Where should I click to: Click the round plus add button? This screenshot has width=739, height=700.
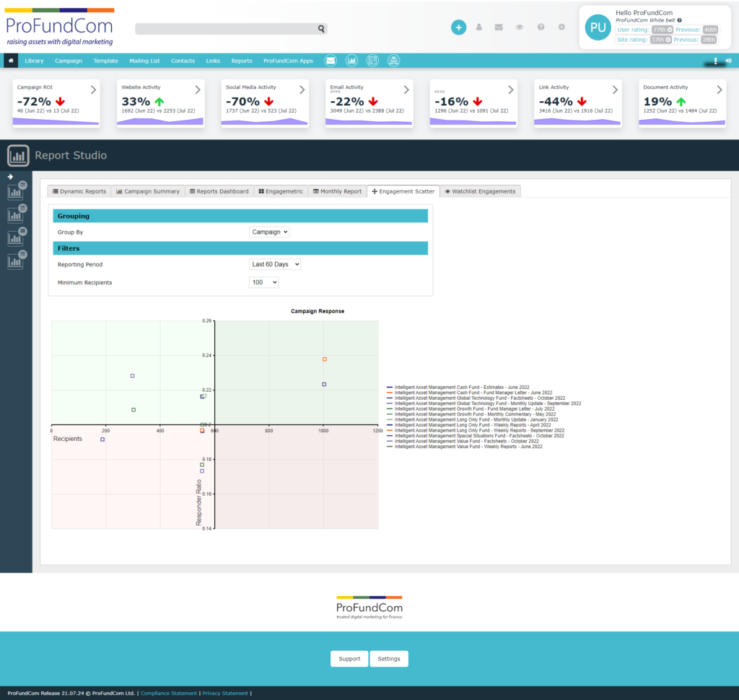point(458,27)
